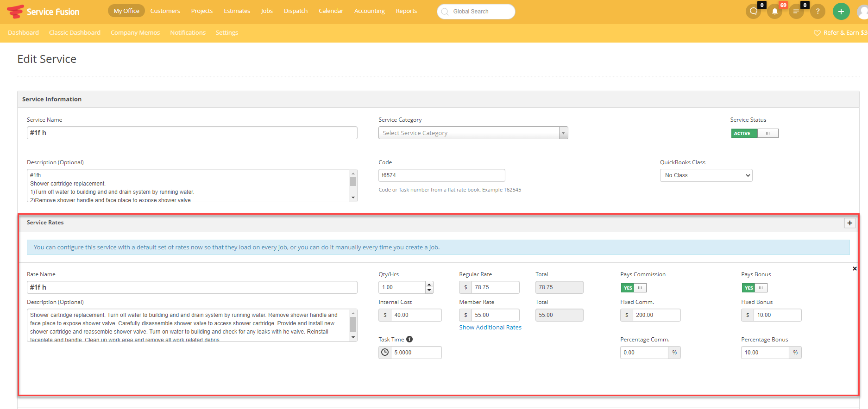
Task: Click the service Description text area
Action: pos(188,186)
